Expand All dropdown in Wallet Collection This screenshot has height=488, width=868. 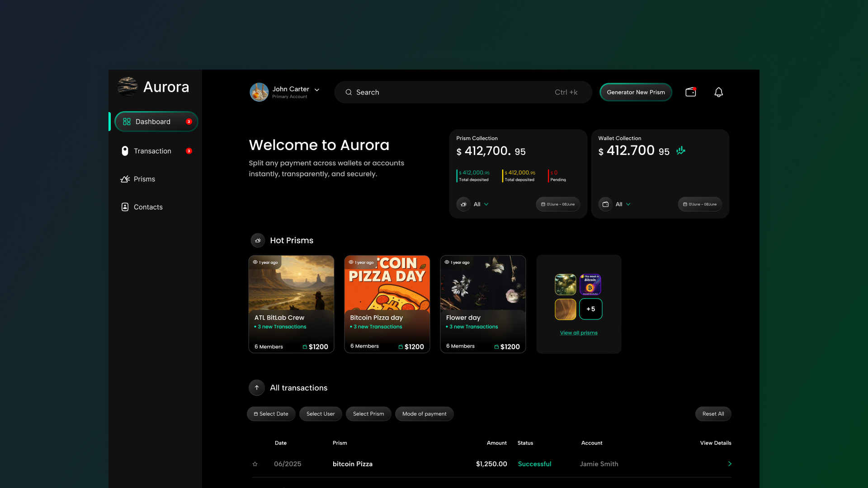(623, 204)
